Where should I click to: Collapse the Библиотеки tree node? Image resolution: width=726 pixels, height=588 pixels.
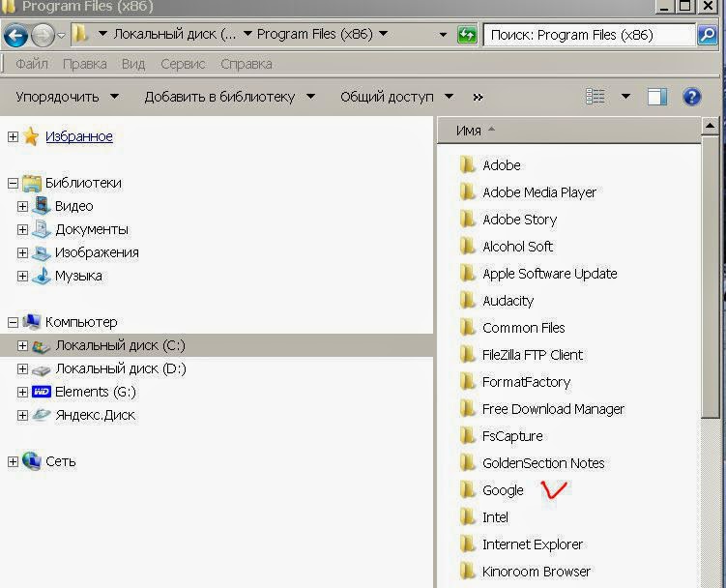[13, 183]
